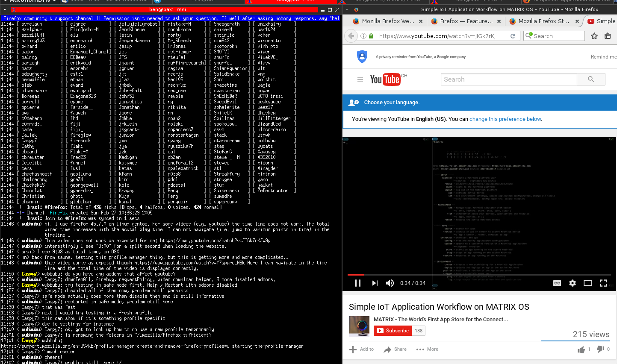Open the YouTube hamburger guide menu
This screenshot has height=364, width=617.
point(360,79)
